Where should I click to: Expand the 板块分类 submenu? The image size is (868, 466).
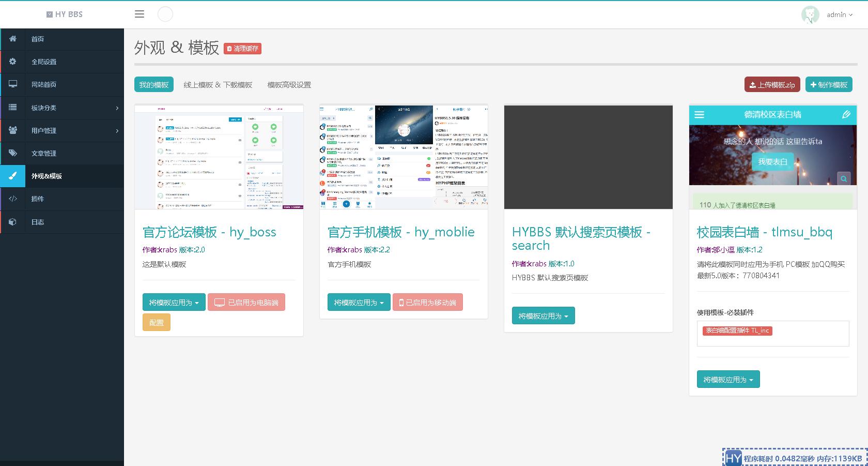tap(62, 108)
